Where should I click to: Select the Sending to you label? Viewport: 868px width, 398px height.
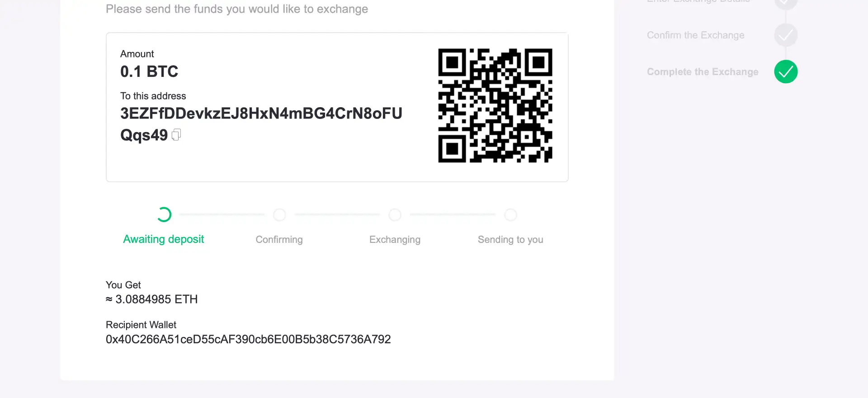[x=510, y=239]
